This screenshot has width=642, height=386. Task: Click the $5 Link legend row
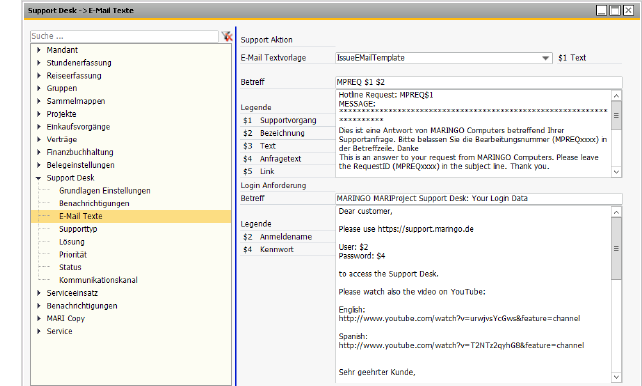pos(287,171)
